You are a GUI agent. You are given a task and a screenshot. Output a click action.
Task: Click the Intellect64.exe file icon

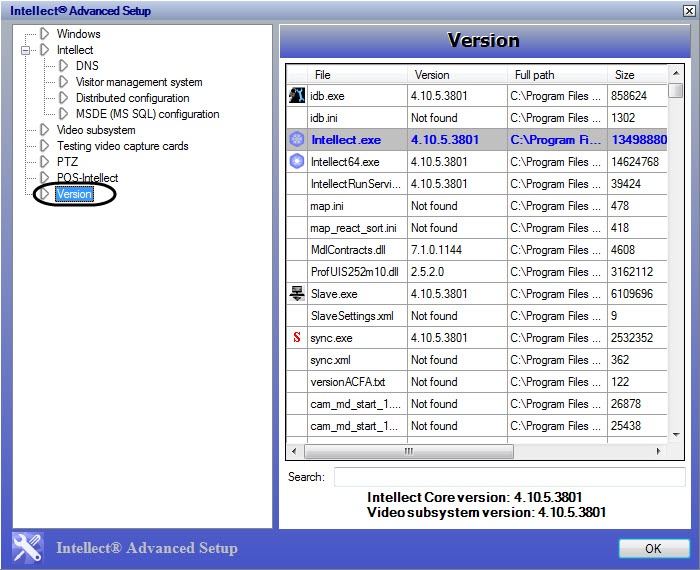point(297,162)
